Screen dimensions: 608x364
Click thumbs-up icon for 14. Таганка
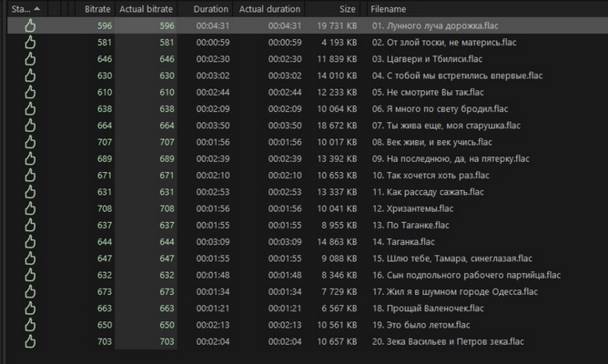30,242
